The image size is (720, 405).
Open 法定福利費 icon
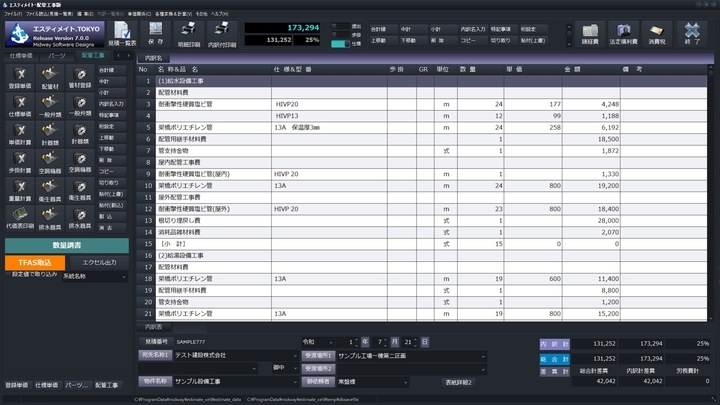[623, 34]
